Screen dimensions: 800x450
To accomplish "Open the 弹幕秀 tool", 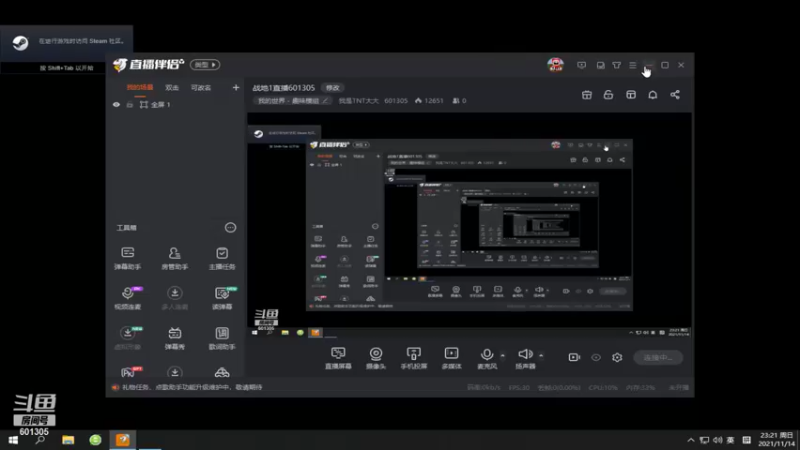I will click(174, 338).
